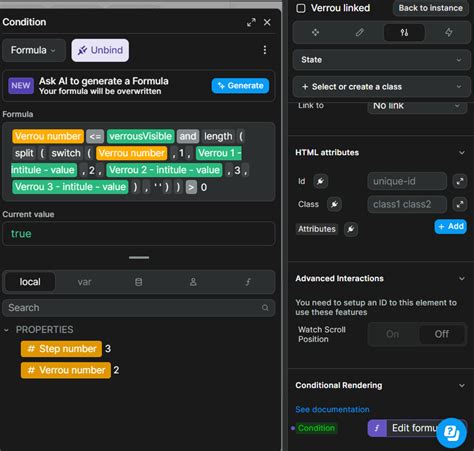Open Select or create a class dropdown

(381, 87)
